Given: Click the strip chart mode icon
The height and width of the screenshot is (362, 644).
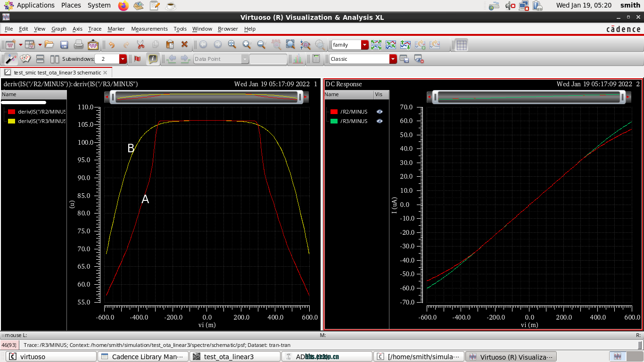Looking at the screenshot, I should (x=391, y=45).
